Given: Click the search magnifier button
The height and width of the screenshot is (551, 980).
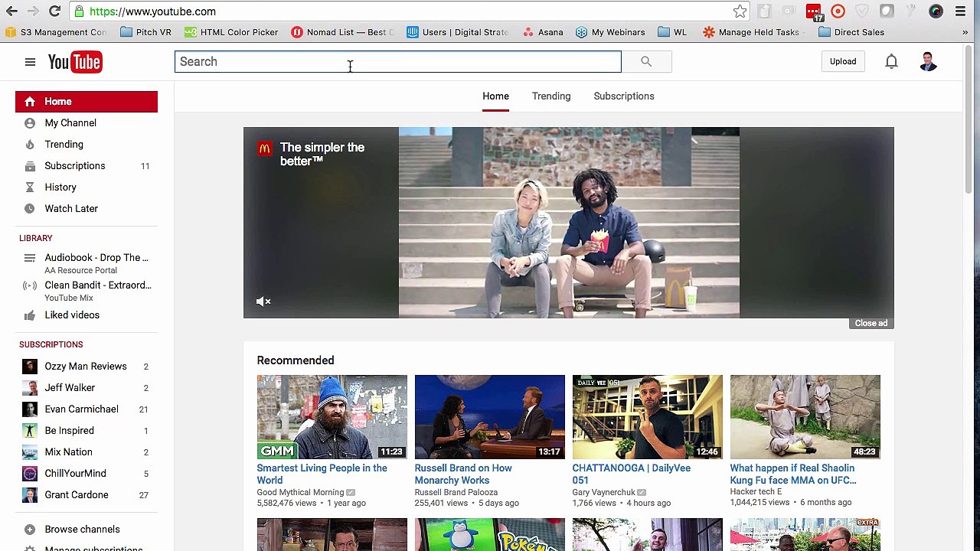Looking at the screenshot, I should (646, 62).
